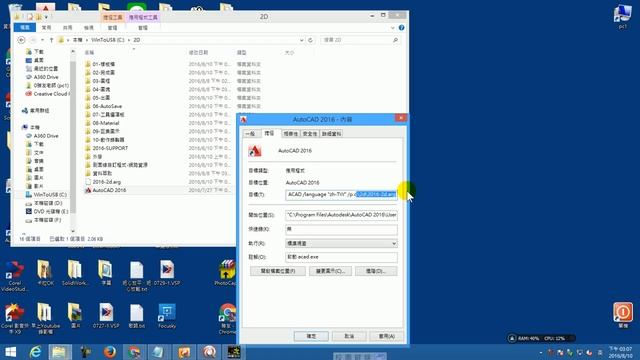Image resolution: width=640 pixels, height=360 pixels.
Task: Switch to the Compatibility tab in properties
Action: 291,134
